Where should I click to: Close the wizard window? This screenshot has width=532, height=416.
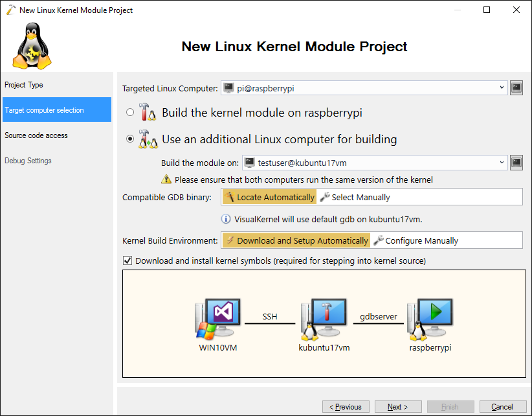click(516, 10)
